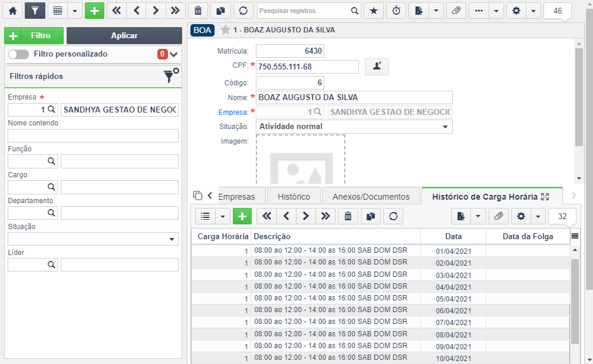Image resolution: width=593 pixels, height=364 pixels.
Task: Go to the home icon
Action: coord(12,11)
